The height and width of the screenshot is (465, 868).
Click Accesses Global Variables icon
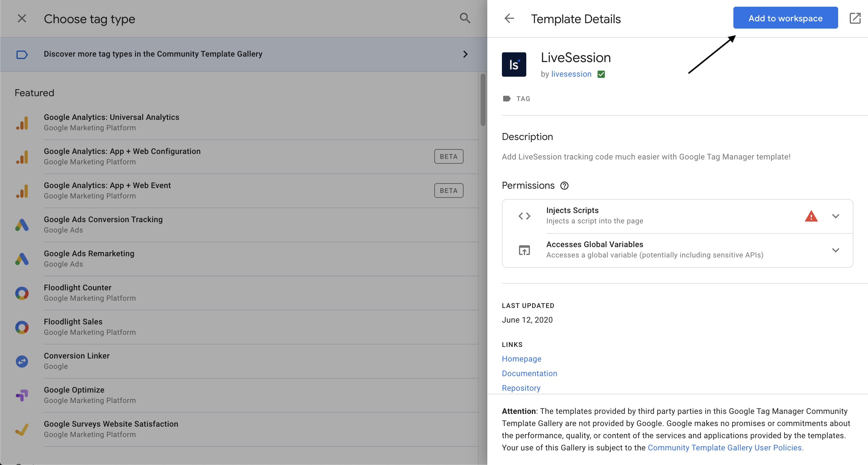pos(524,250)
